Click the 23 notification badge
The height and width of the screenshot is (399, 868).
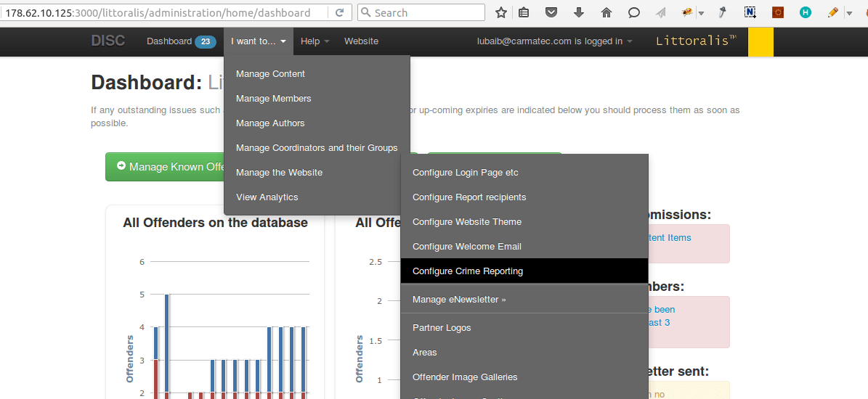pyautogui.click(x=206, y=41)
